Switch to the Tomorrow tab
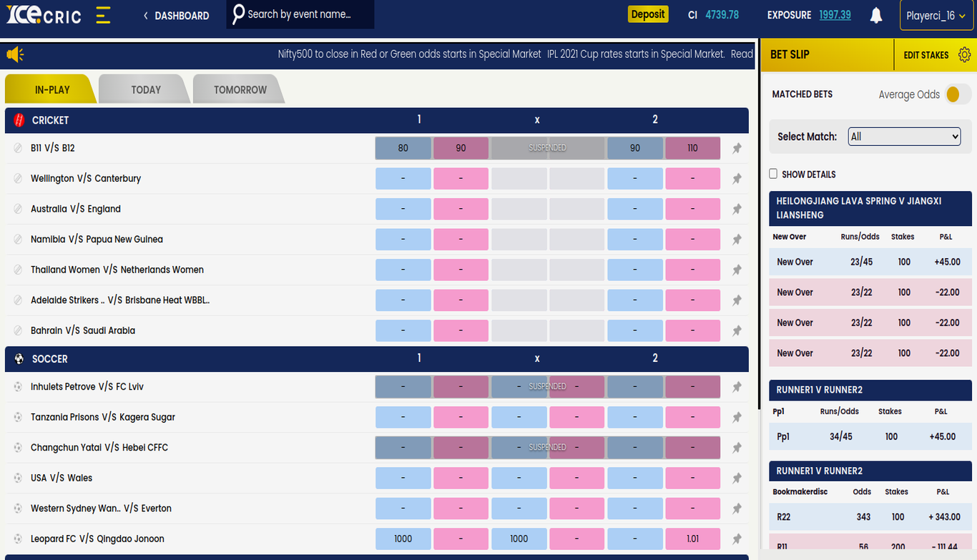 [240, 89]
